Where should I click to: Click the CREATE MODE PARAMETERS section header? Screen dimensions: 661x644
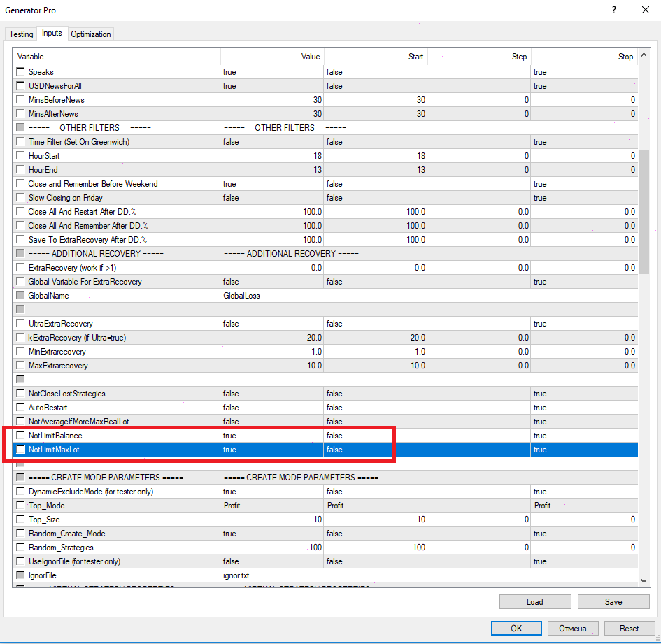(x=325, y=477)
